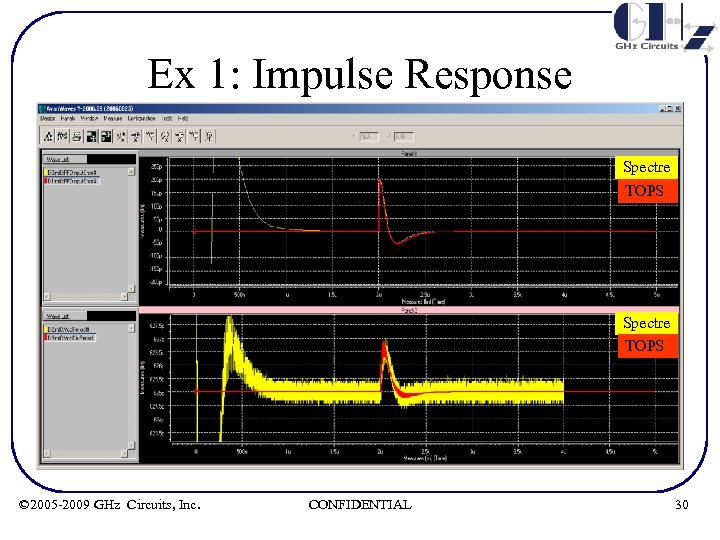The width and height of the screenshot is (720, 540).
Task: Click the down arrow of upper Wave List scrollbar
Action: 131,288
